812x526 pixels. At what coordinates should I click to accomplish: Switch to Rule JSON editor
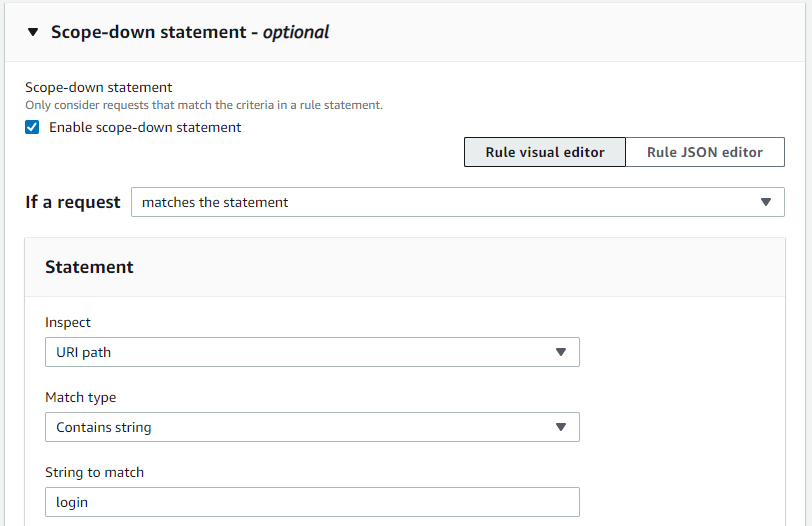tap(705, 152)
